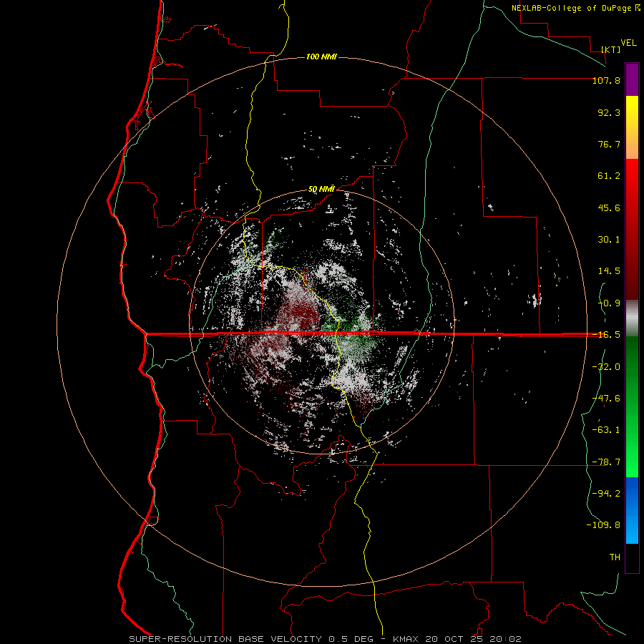Screen dimensions: 644x644
Task: Click the green segment of color bar
Action: pos(632,406)
